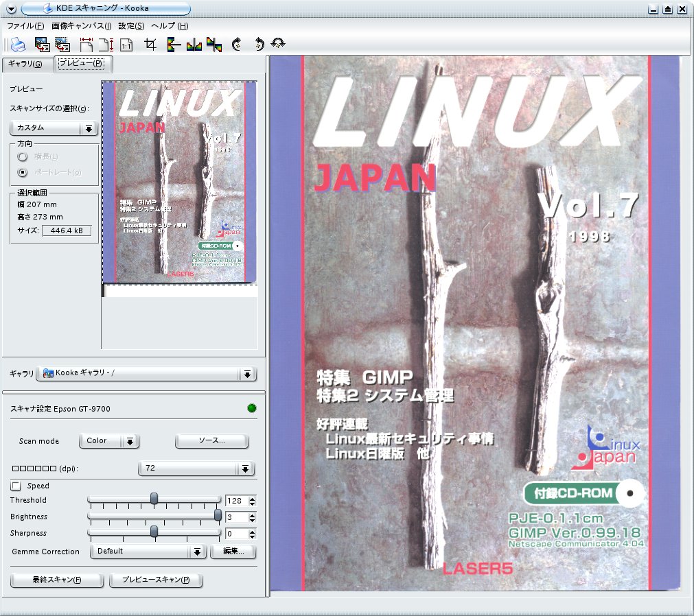
Task: Run OCR on the whole image
Action: 42,44
